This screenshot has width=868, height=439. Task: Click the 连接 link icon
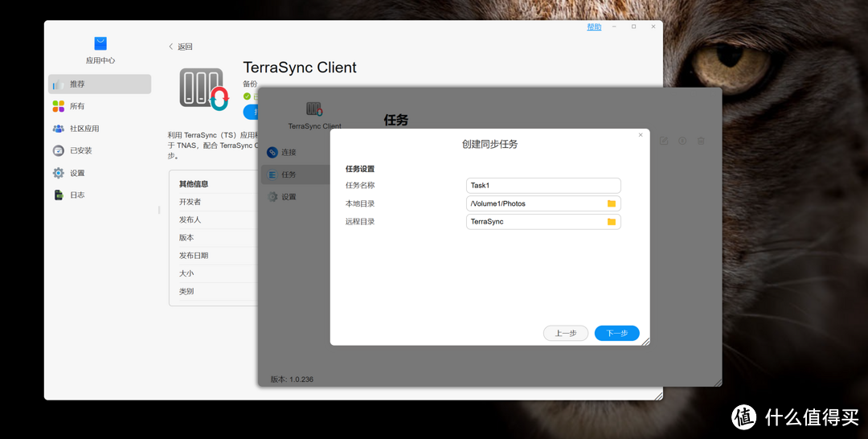272,152
